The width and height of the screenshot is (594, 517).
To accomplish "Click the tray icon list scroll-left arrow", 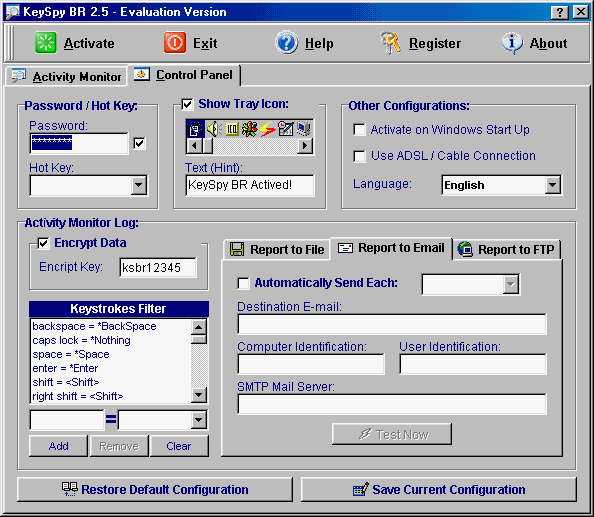I will (195, 145).
